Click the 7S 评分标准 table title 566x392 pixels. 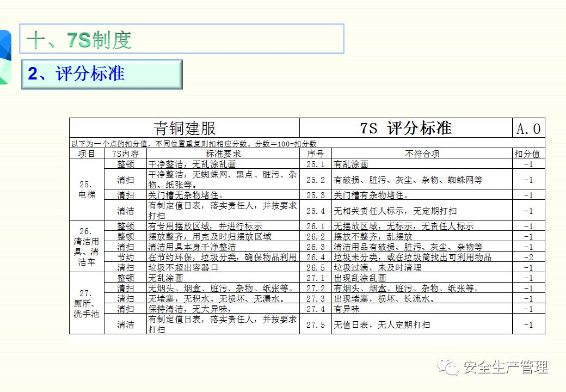tap(406, 128)
